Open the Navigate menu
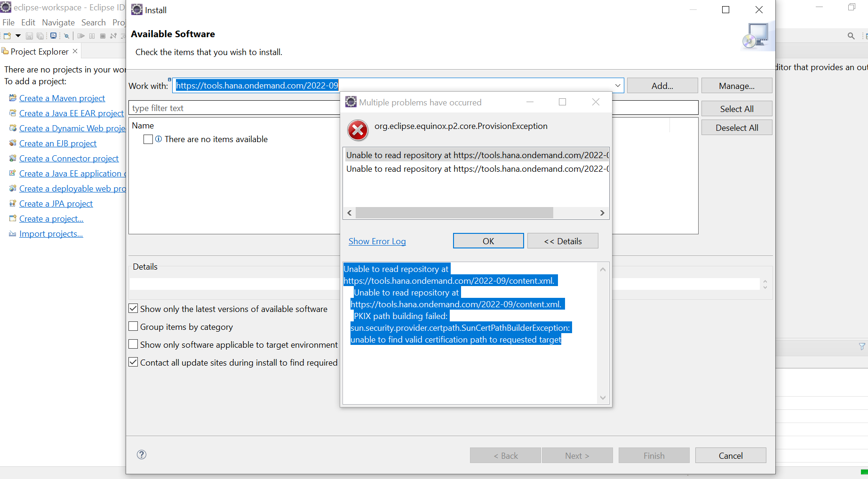Image resolution: width=868 pixels, height=479 pixels. pos(58,22)
